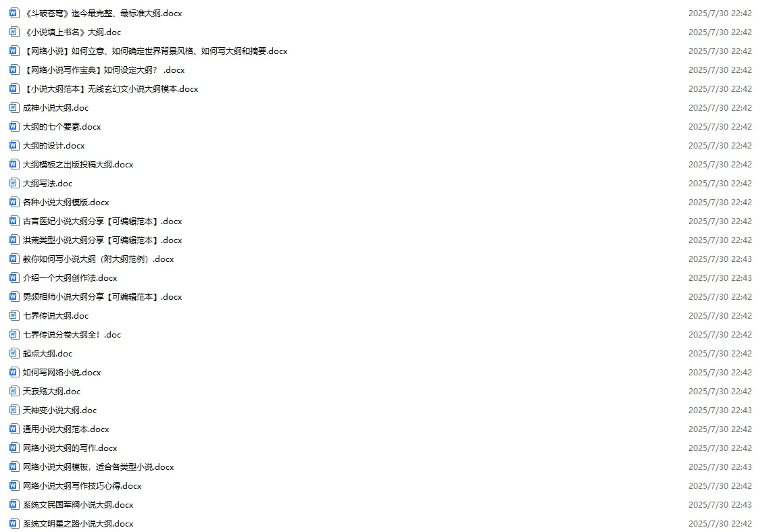Select 洪荒类型小说大纲分享 document
The width and height of the screenshot is (775, 532).
(x=102, y=240)
